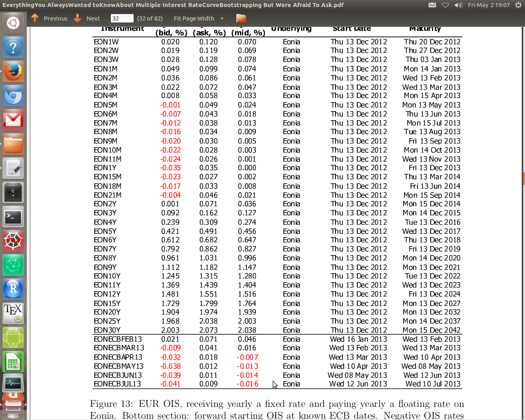Open the System Monitor icon

13,383
